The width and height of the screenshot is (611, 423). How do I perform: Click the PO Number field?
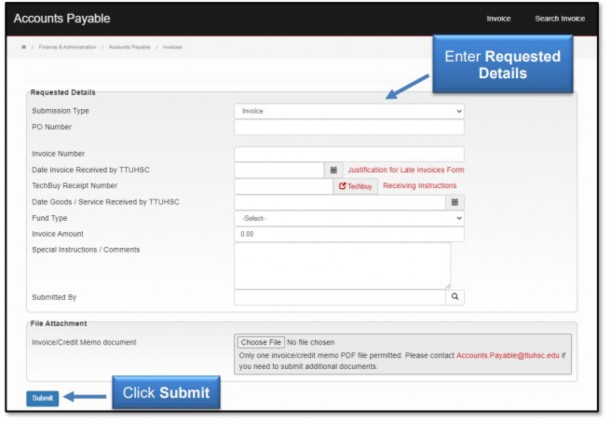[349, 127]
